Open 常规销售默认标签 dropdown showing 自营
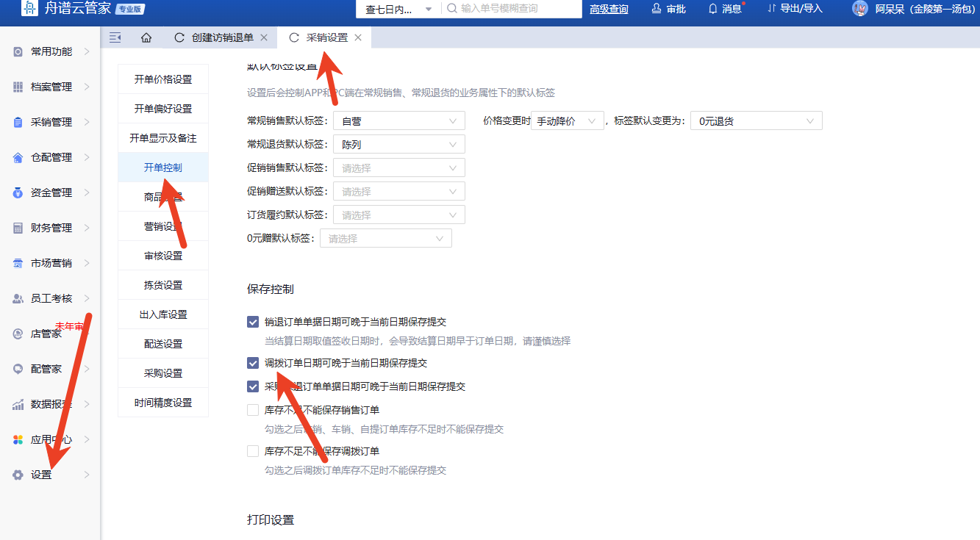Image resolution: width=980 pixels, height=540 pixels. (398, 121)
